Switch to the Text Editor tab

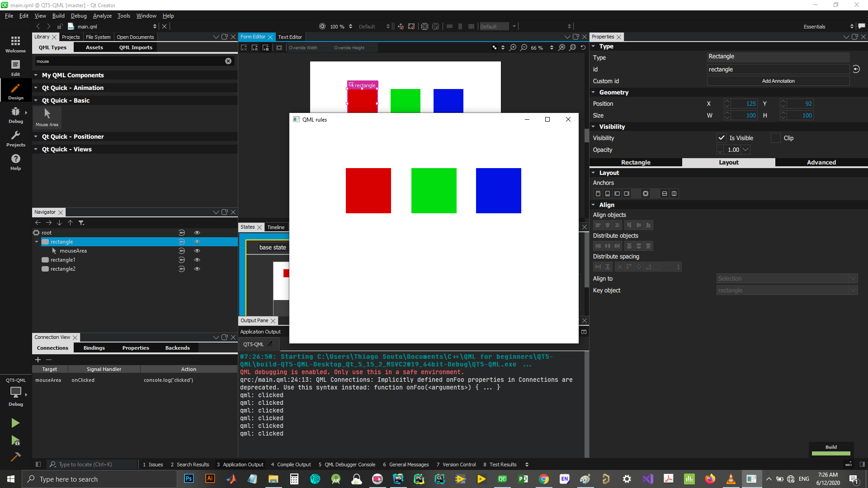(290, 37)
